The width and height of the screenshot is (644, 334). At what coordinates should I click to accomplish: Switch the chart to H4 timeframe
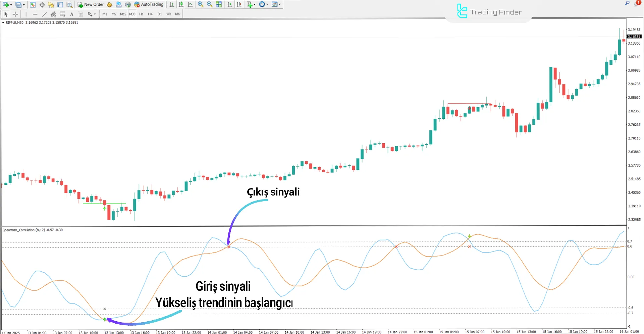(x=150, y=14)
